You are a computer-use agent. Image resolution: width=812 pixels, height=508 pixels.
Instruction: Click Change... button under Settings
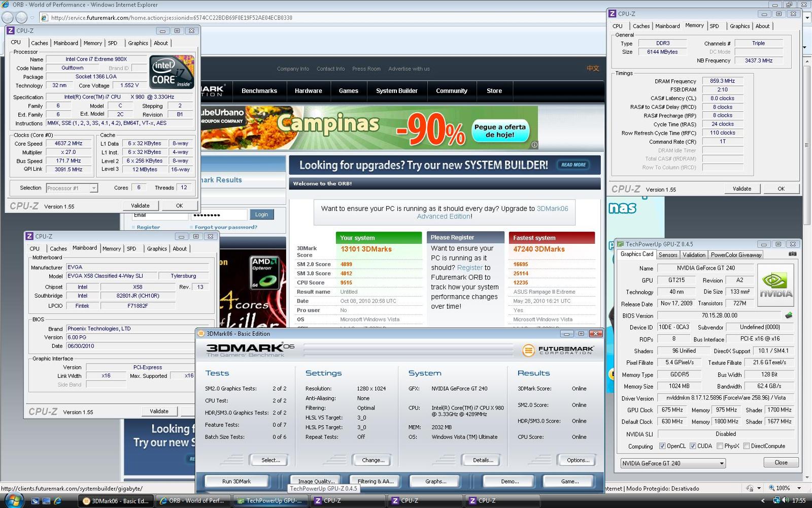(x=373, y=460)
